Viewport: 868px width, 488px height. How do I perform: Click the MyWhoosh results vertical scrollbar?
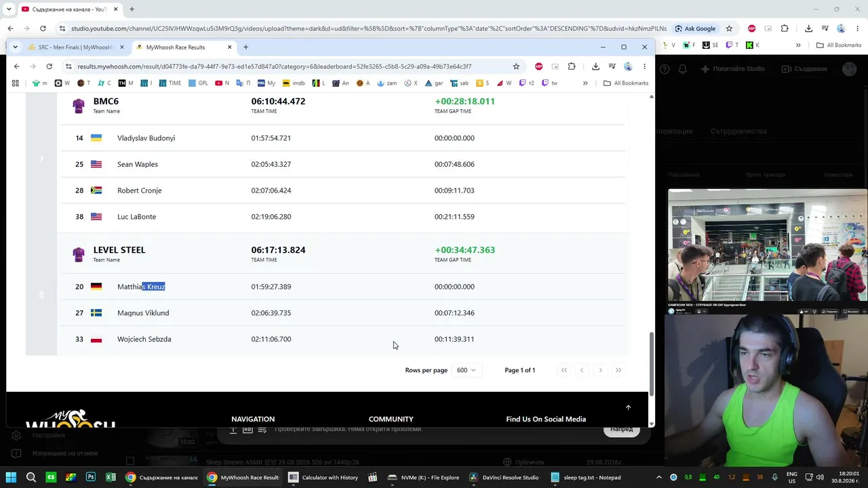coord(652,365)
